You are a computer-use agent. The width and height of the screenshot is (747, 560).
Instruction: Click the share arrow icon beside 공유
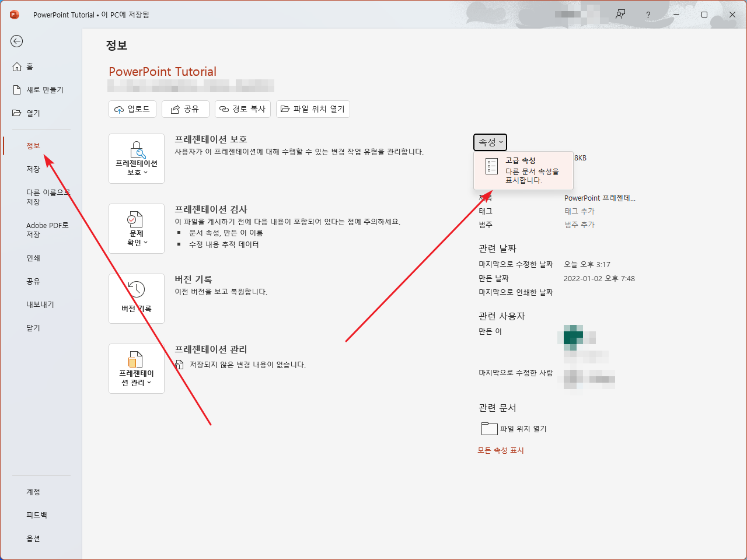pos(175,109)
